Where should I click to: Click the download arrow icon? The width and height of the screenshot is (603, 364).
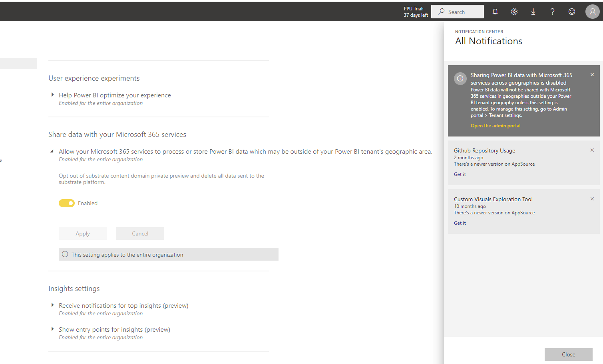(x=533, y=12)
